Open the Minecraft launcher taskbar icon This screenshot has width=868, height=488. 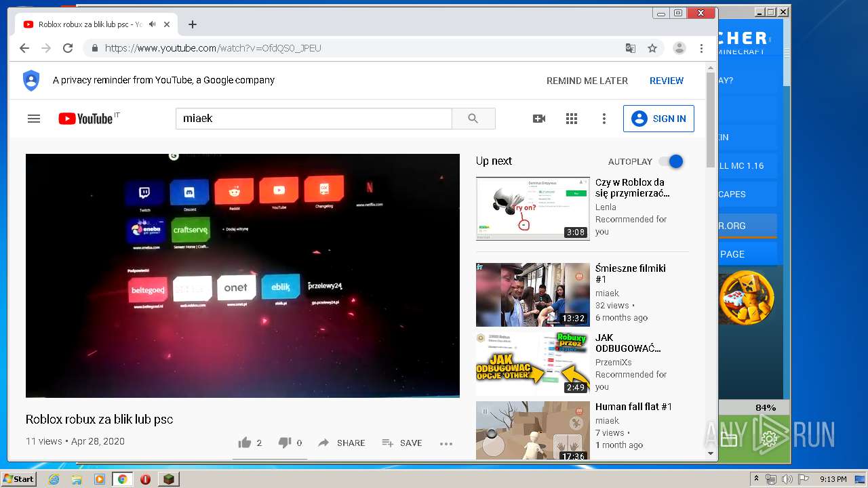click(x=168, y=479)
